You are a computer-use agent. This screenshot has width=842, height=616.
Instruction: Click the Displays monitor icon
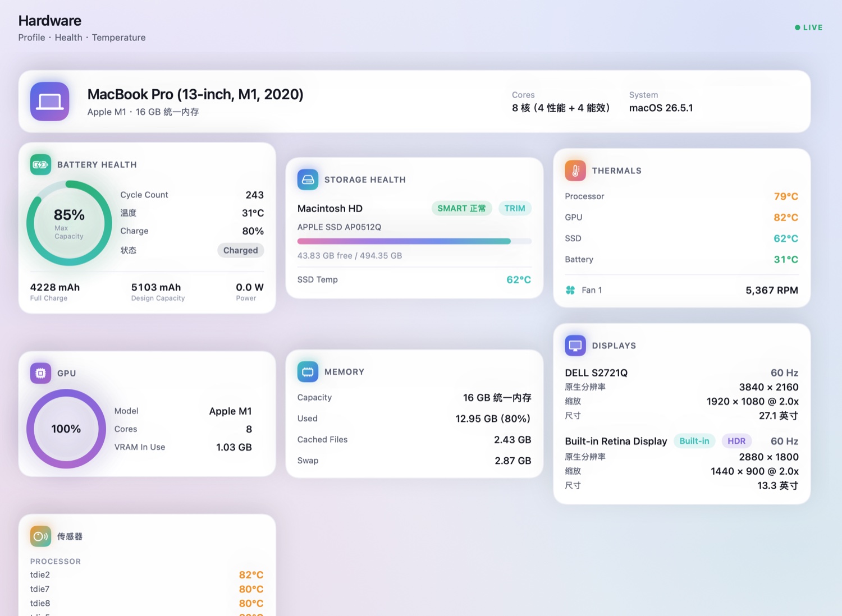tap(575, 346)
